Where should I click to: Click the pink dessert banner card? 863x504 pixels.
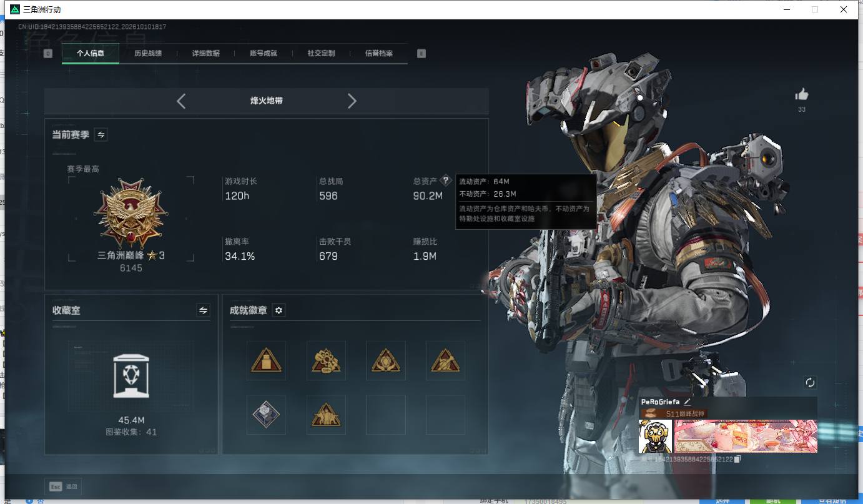[x=746, y=436]
